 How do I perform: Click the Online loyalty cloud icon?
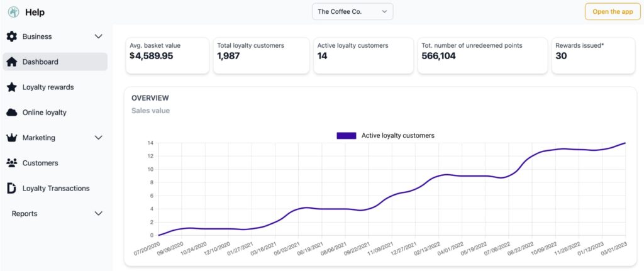11,113
